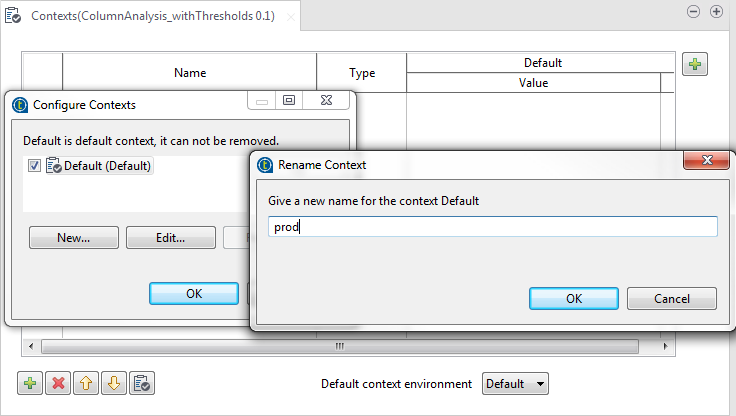736x416 pixels.
Task: Click the move up arrow icon
Action: pos(86,384)
